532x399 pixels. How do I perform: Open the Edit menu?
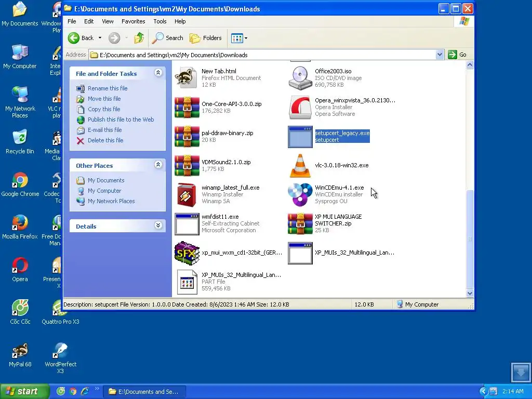[89, 21]
